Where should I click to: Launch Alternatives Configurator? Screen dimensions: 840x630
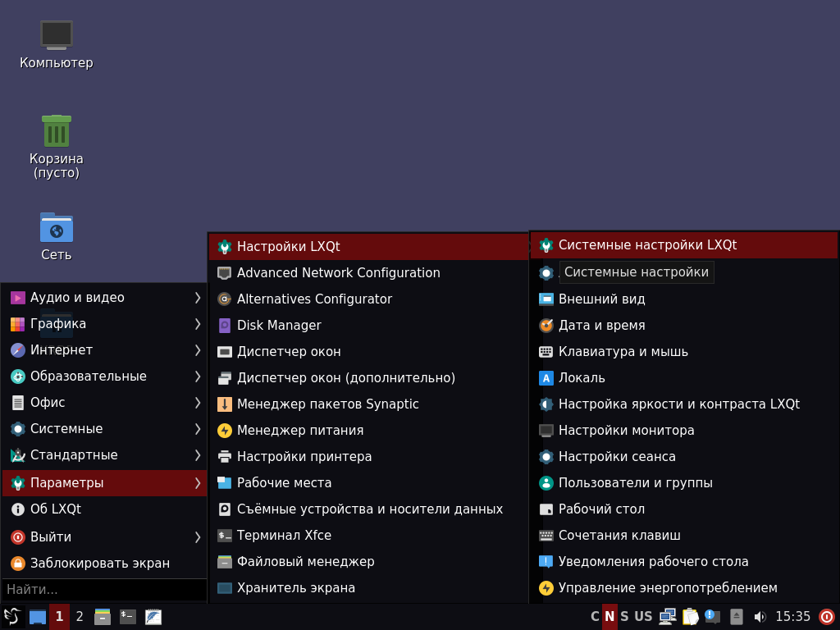point(368,299)
